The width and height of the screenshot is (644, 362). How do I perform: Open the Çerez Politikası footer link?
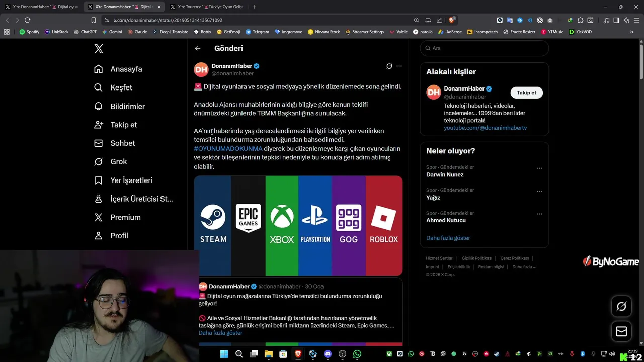(514, 258)
